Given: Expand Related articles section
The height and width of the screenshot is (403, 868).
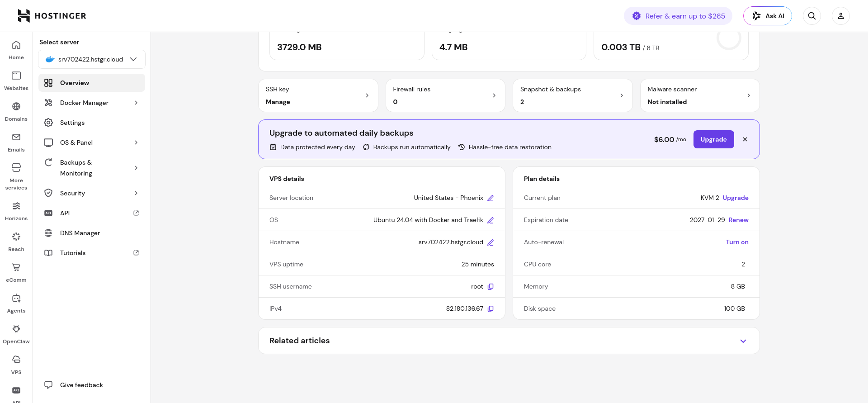Looking at the screenshot, I should tap(743, 341).
